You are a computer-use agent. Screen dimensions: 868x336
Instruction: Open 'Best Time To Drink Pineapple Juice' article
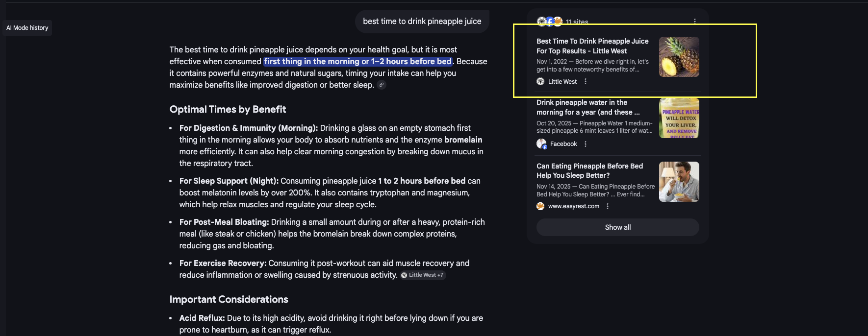(592, 46)
